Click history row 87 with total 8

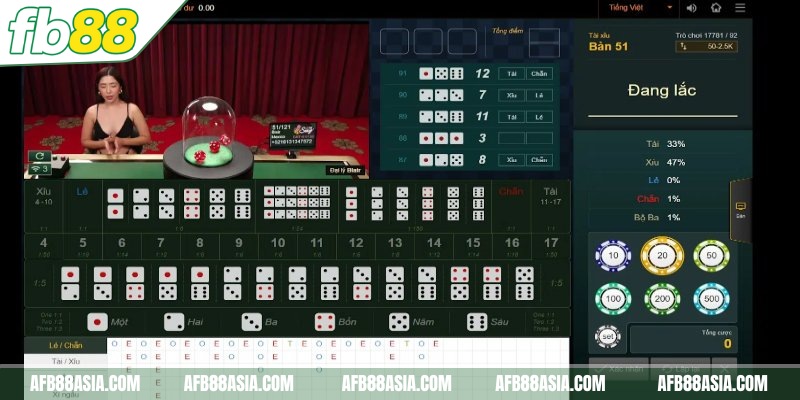(x=470, y=160)
